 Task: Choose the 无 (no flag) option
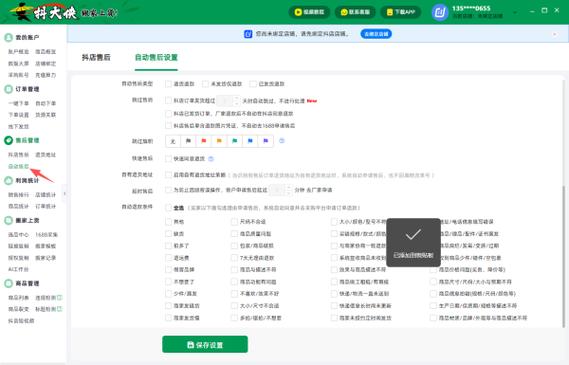coord(173,141)
